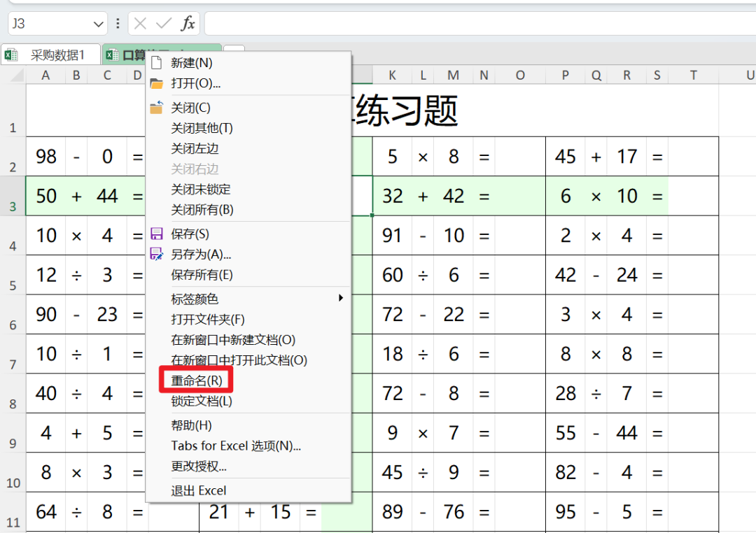Screen dimensions: 756x533
Task: Click cell A11 containing 64
Action: [x=45, y=512]
